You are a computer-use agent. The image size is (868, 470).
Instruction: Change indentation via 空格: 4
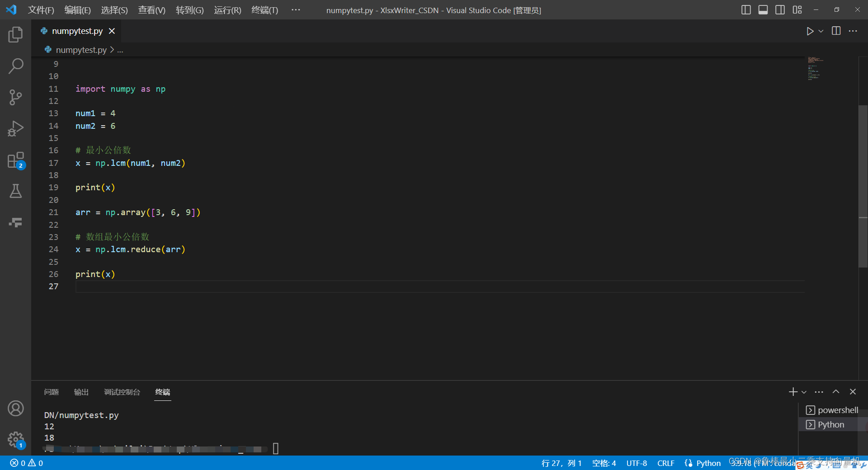pos(604,463)
